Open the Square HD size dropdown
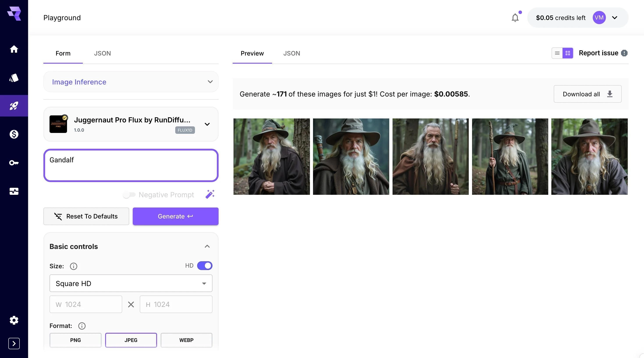Image resolution: width=644 pixels, height=358 pixels. click(x=131, y=283)
